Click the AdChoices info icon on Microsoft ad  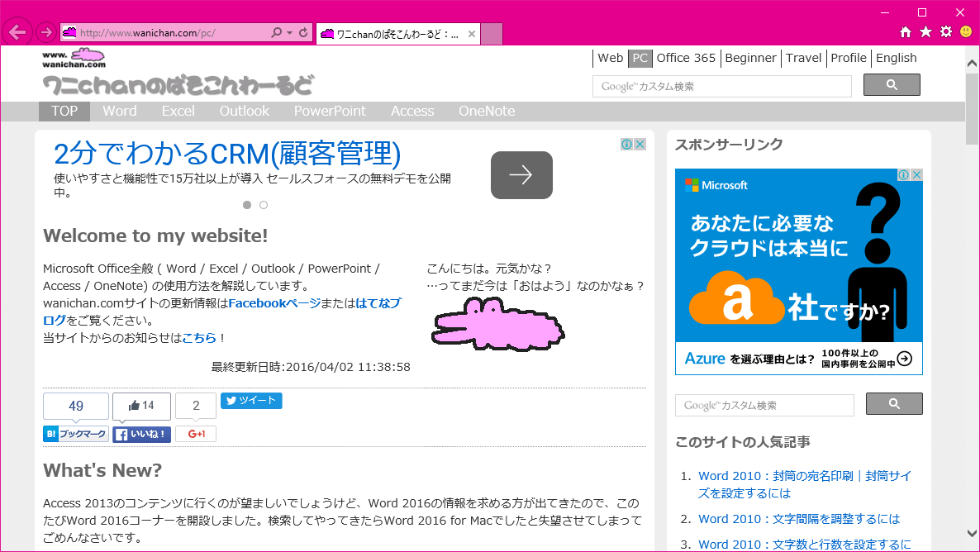[x=904, y=175]
